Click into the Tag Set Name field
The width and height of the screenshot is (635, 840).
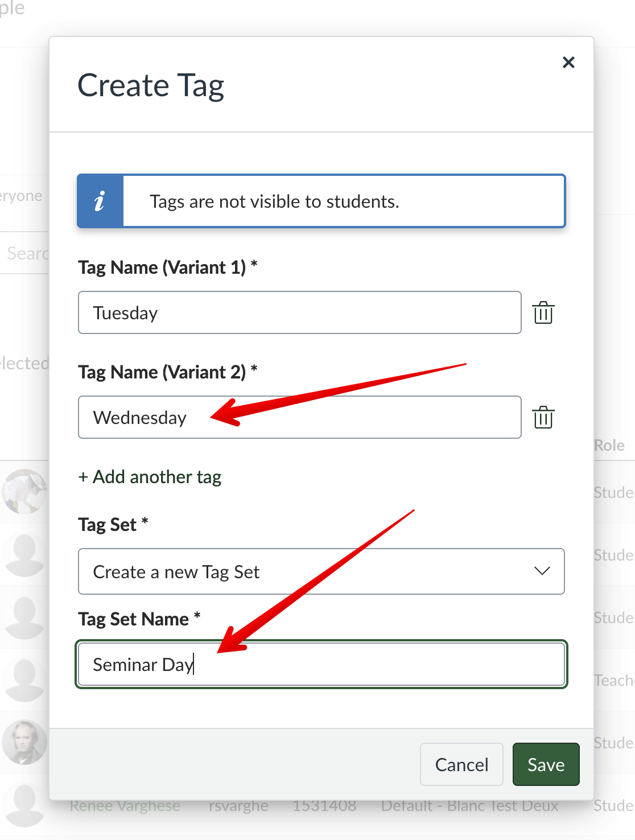click(x=321, y=664)
